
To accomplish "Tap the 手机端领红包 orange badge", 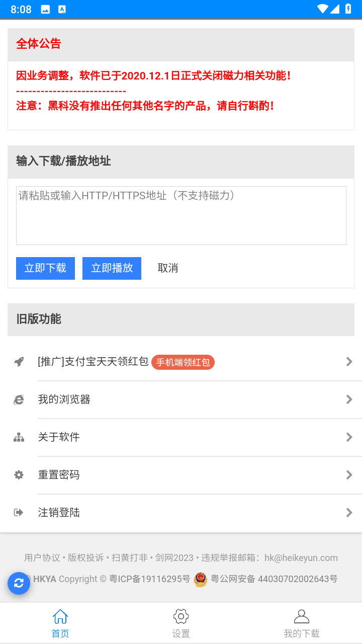I will (x=183, y=362).
